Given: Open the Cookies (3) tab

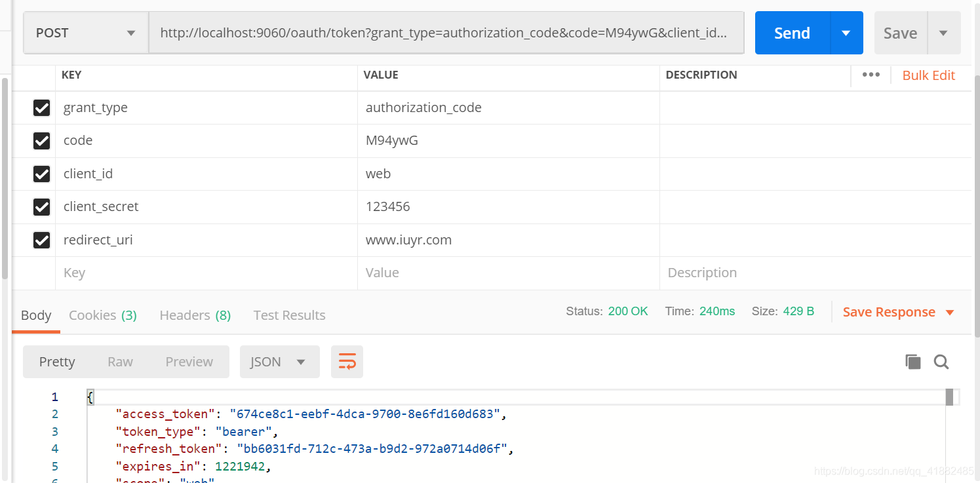Looking at the screenshot, I should tap(103, 315).
